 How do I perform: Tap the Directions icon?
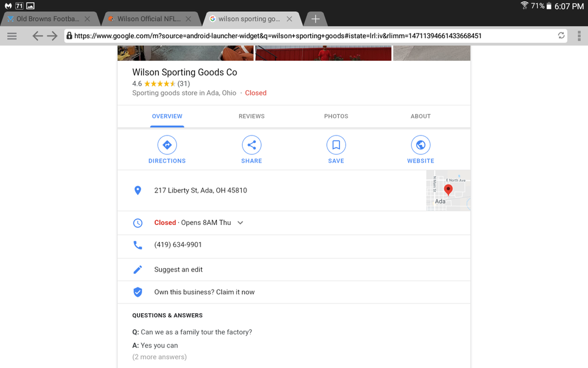167,145
